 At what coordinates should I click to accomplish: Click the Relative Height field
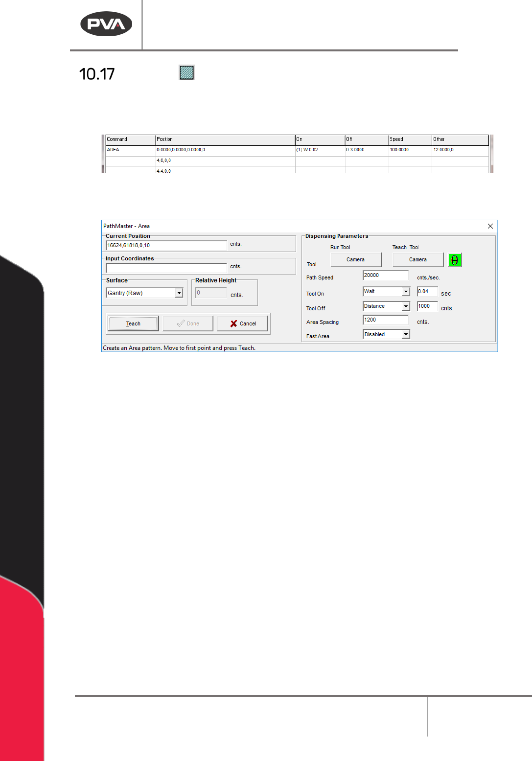[211, 293]
